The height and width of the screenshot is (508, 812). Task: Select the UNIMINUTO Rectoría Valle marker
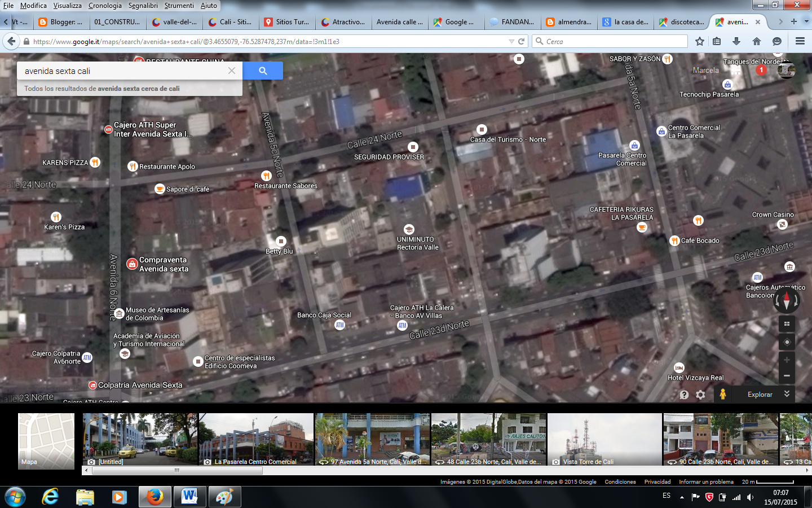(x=409, y=229)
